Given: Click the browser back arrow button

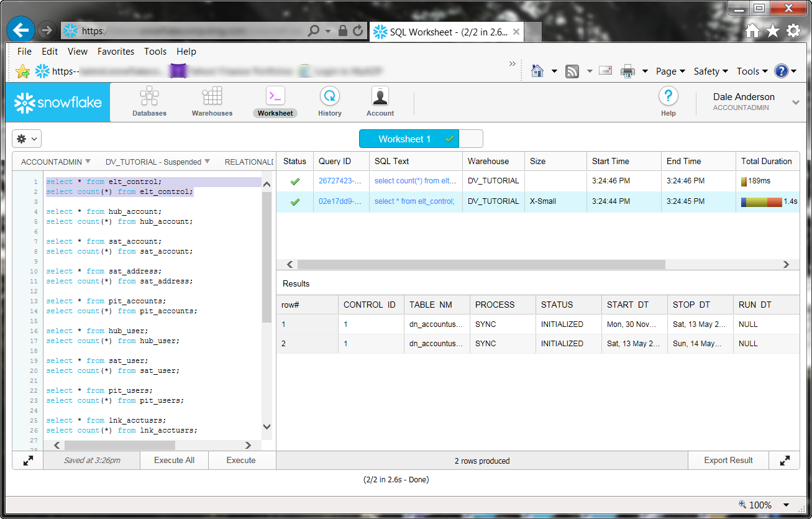Looking at the screenshot, I should click(x=22, y=30).
